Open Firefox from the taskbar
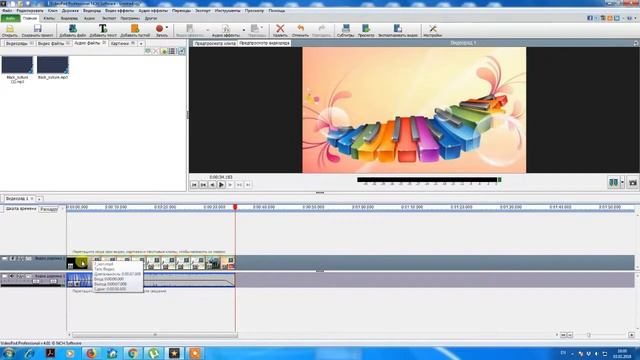 pyautogui.click(x=91, y=353)
